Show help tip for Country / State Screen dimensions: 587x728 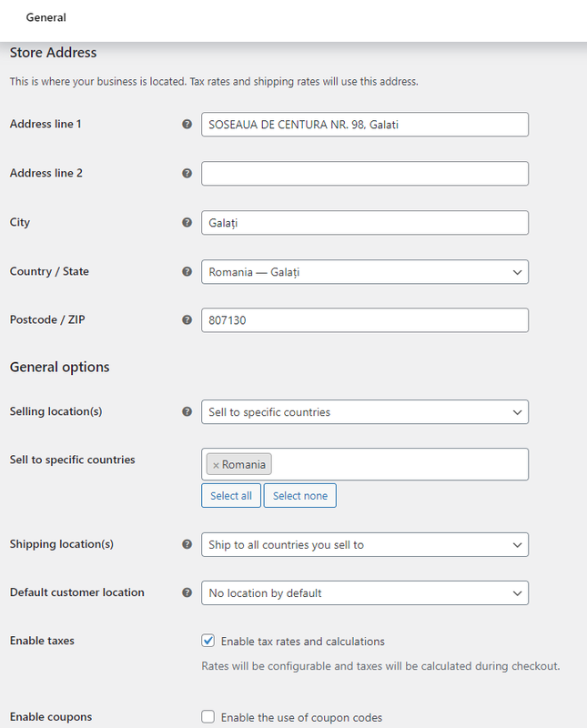187,271
